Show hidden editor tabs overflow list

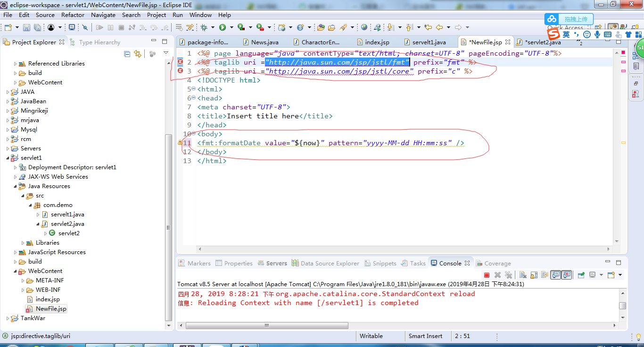(x=579, y=42)
